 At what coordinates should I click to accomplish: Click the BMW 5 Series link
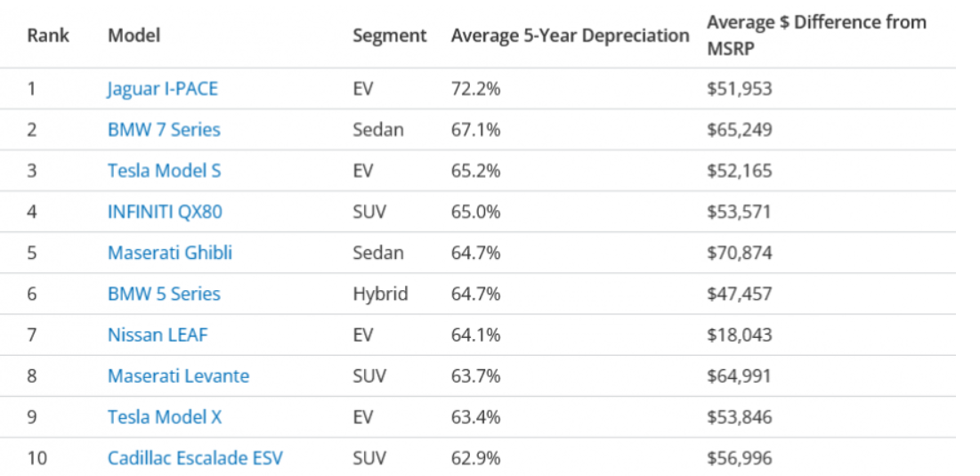(x=164, y=294)
